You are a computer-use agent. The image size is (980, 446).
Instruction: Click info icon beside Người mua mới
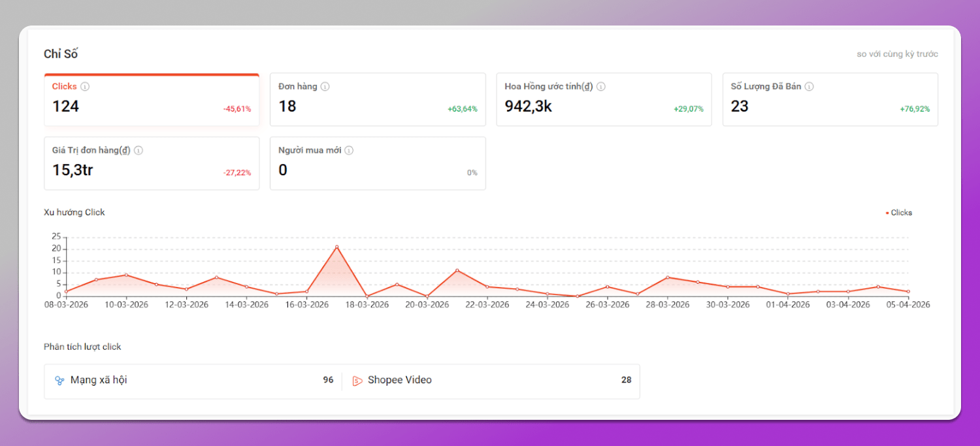[349, 150]
